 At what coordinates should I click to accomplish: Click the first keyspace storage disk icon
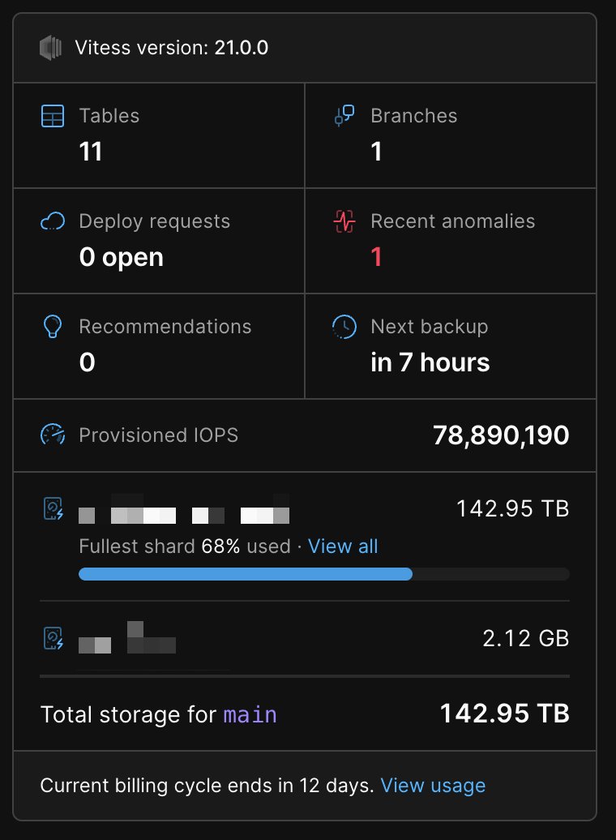(x=53, y=508)
